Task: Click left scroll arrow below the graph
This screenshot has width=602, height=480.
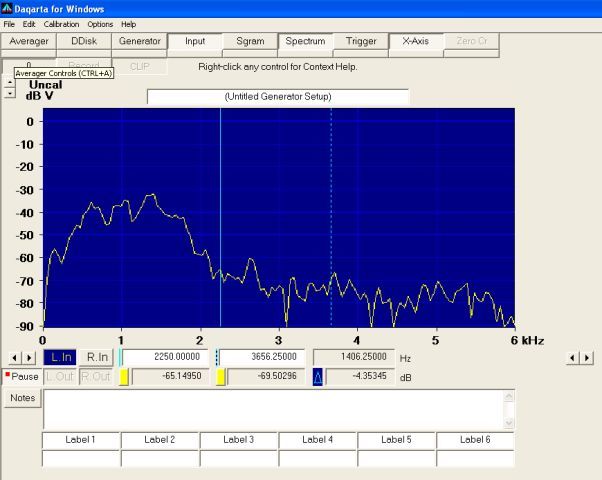Action: click(x=14, y=357)
